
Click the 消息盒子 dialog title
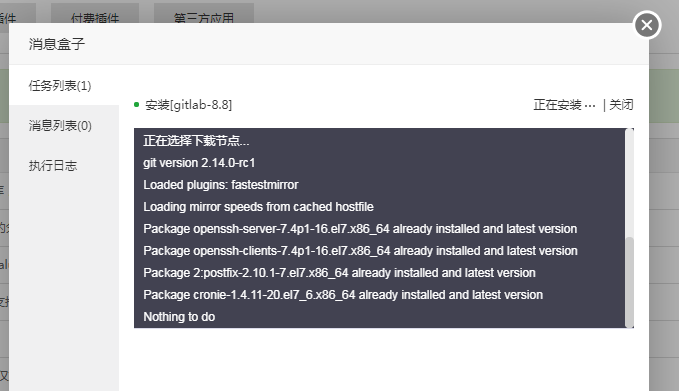click(57, 44)
